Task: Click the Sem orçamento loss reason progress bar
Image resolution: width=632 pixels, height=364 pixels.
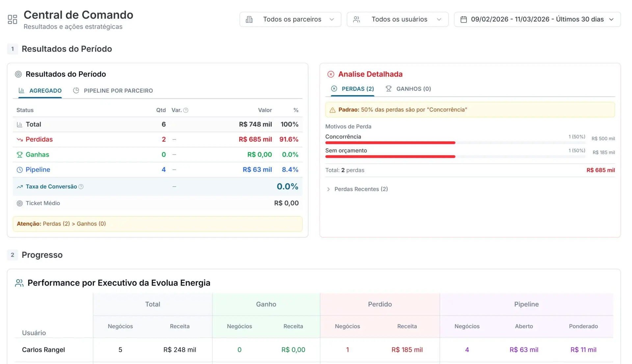Action: [455, 157]
